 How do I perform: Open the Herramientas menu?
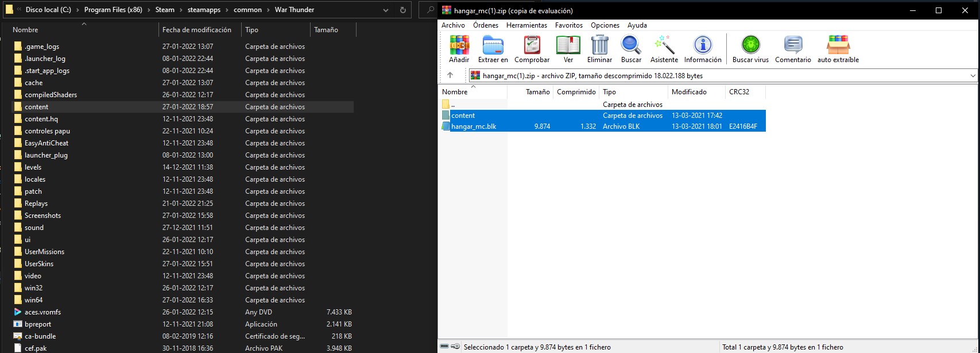[526, 25]
